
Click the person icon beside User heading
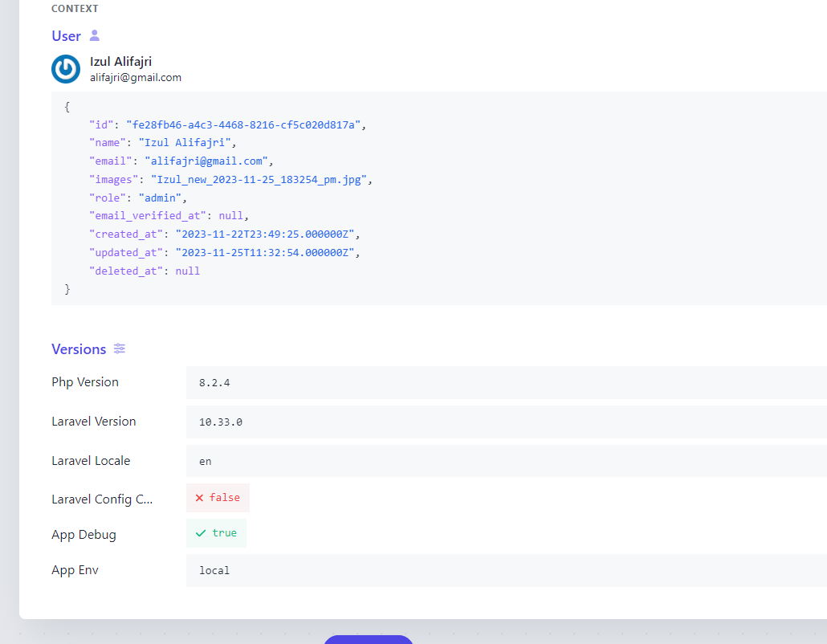(x=95, y=35)
